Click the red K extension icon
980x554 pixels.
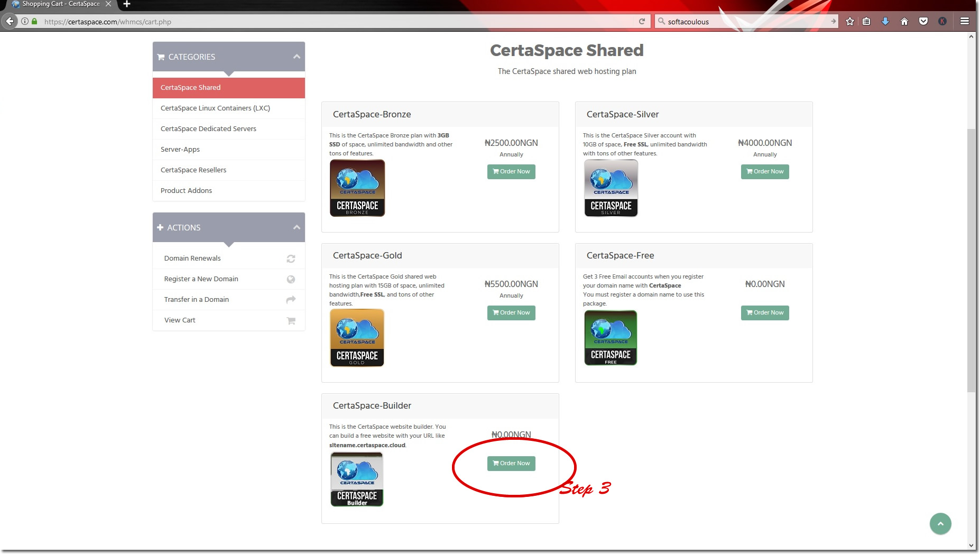(x=942, y=22)
